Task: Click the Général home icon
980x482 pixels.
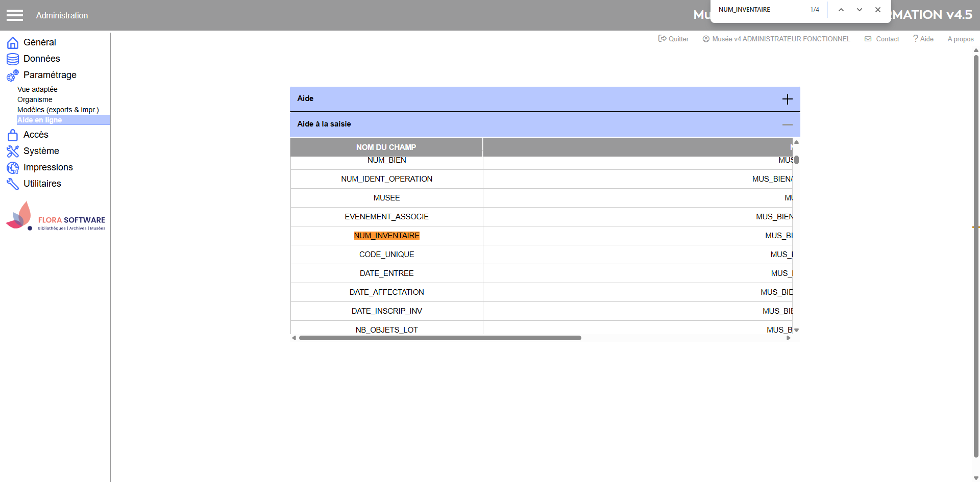Action: (x=13, y=43)
